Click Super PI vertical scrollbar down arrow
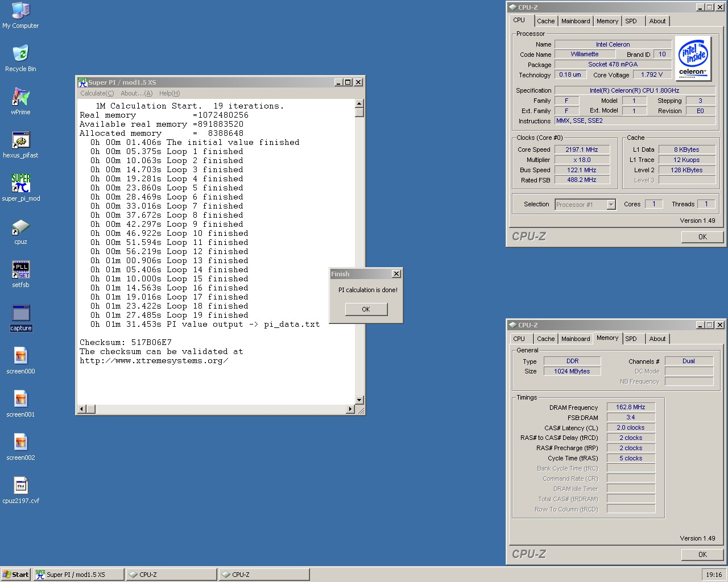728x582 pixels. point(359,400)
